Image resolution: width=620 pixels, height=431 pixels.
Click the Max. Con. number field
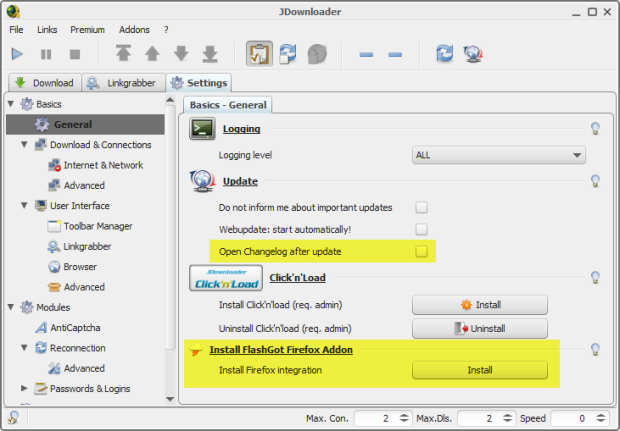376,418
